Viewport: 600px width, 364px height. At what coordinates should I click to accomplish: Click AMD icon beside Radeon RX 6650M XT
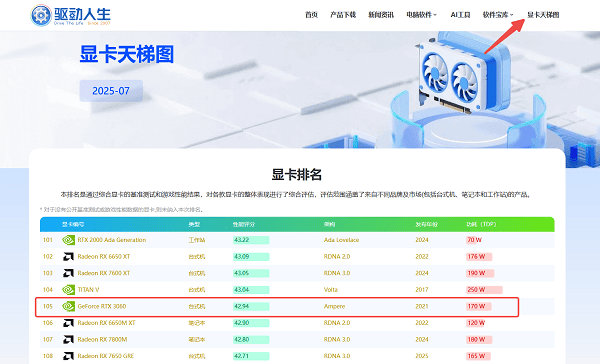point(68,323)
